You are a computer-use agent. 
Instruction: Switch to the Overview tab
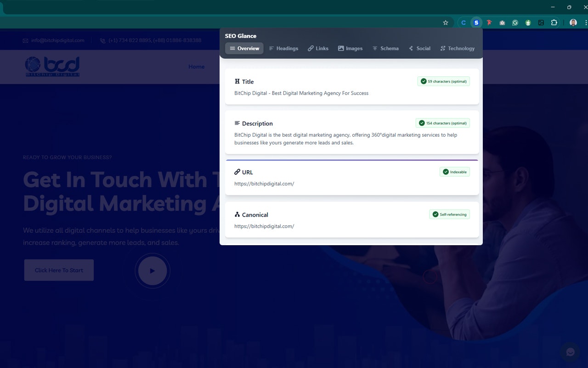(244, 48)
